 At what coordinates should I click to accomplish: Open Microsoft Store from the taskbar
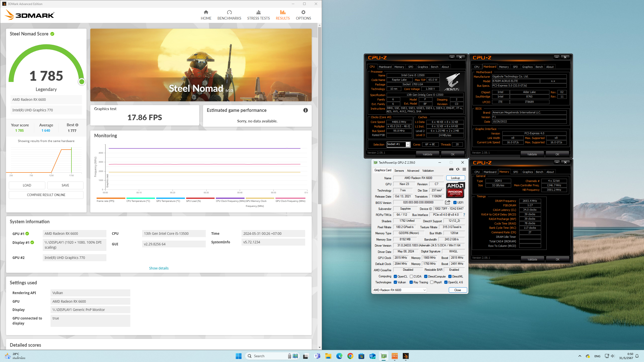361,356
